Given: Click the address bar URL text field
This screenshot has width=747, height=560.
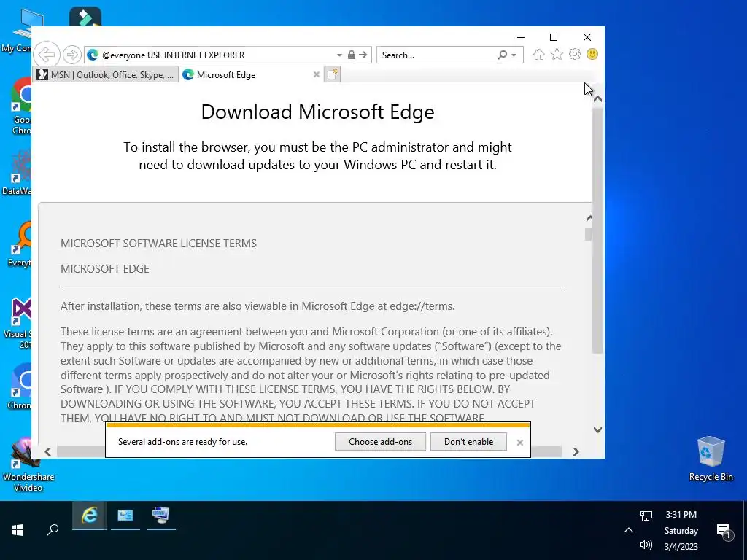Looking at the screenshot, I should pos(217,55).
